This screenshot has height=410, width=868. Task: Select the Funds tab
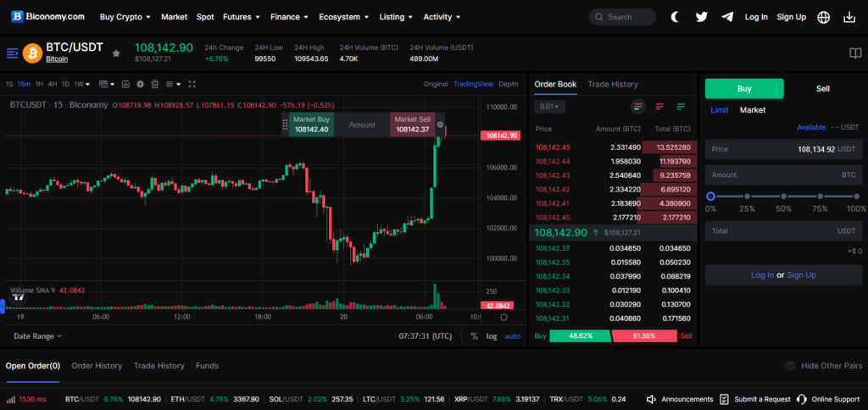point(207,366)
